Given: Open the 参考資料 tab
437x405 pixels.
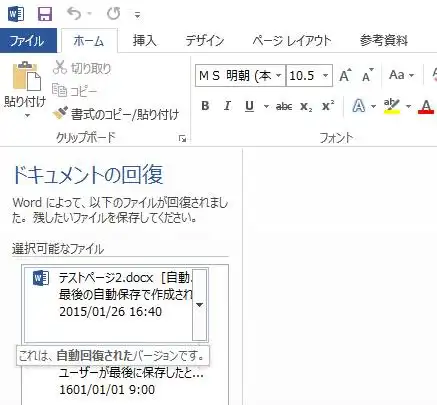Looking at the screenshot, I should pyautogui.click(x=384, y=41).
